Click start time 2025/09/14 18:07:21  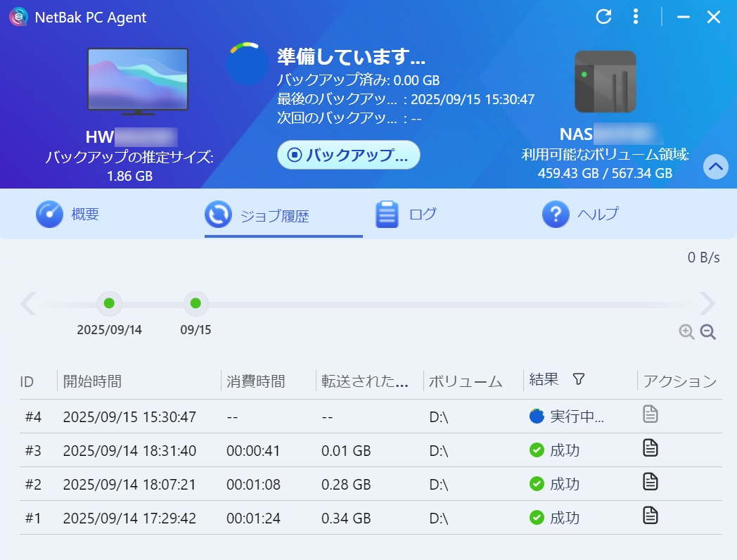coord(129,484)
